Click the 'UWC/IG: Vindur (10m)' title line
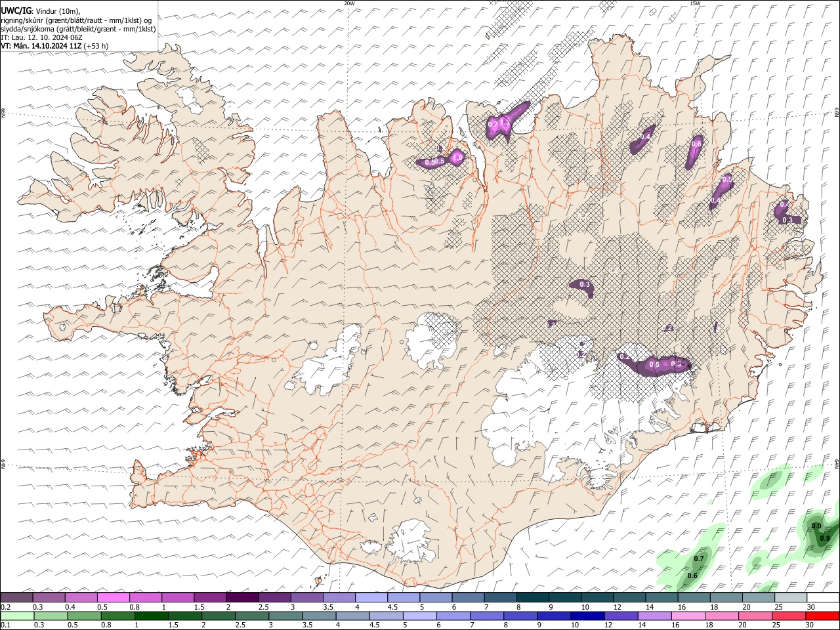The width and height of the screenshot is (840, 630). tap(41, 10)
